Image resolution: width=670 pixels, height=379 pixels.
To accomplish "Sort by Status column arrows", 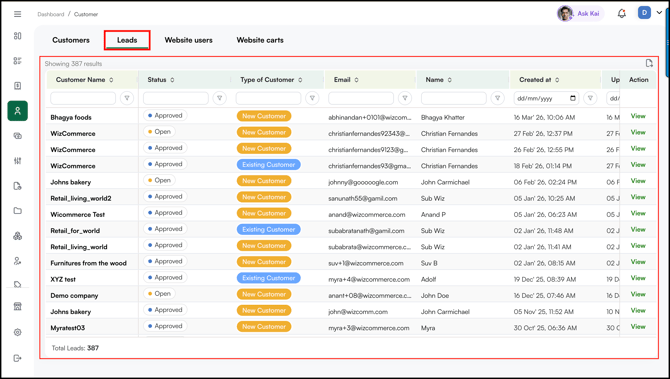I will pyautogui.click(x=172, y=80).
